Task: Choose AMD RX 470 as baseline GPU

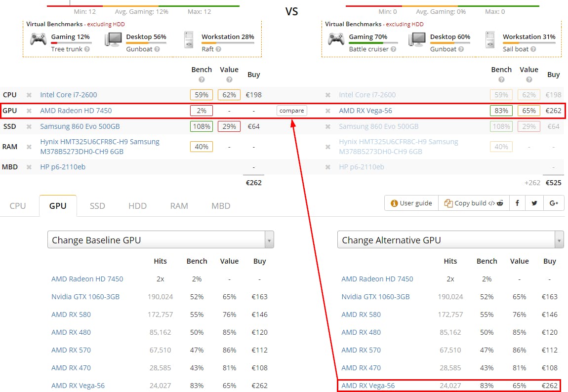Action: 71,368
